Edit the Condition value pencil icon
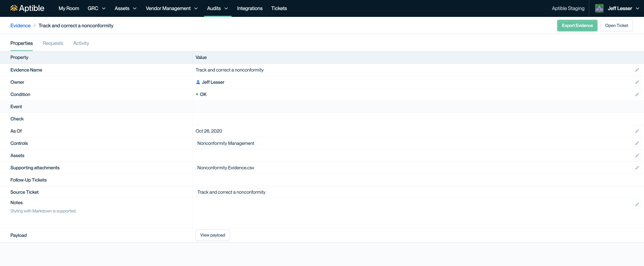Image resolution: width=644 pixels, height=266 pixels. (637, 94)
